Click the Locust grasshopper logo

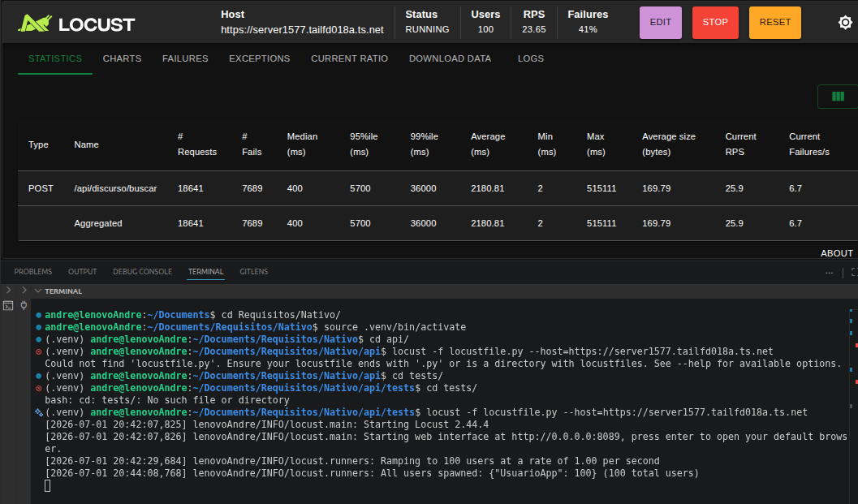[35, 23]
